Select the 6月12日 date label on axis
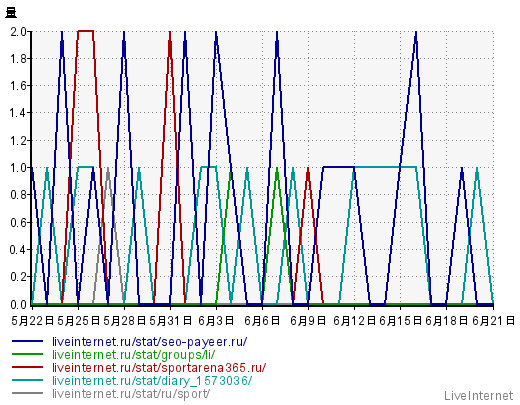Viewport: 520px width, 405px height. pos(354,321)
